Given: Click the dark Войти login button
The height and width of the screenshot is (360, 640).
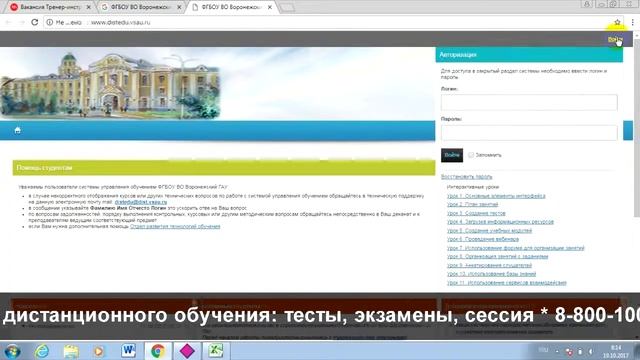Looking at the screenshot, I should (452, 155).
